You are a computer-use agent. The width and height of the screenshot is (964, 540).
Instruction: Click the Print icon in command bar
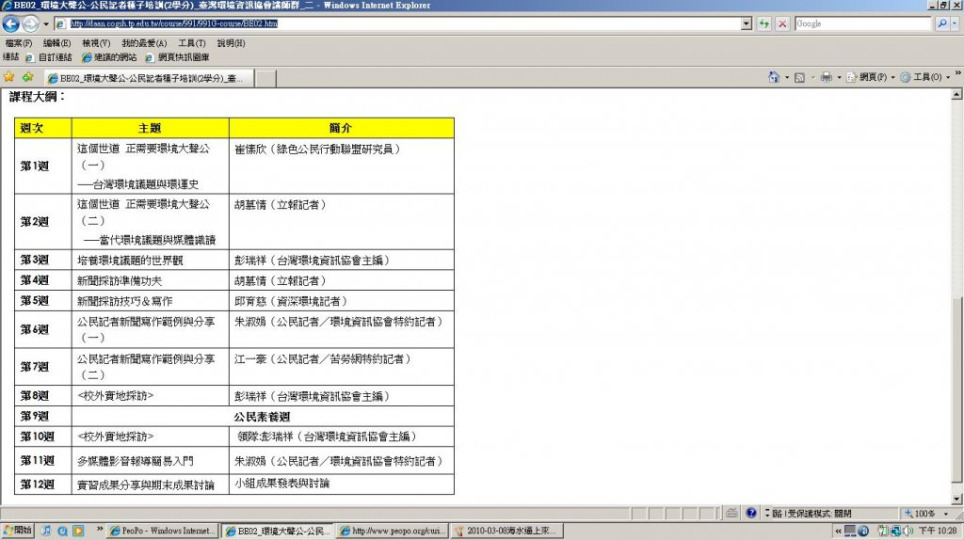click(826, 77)
